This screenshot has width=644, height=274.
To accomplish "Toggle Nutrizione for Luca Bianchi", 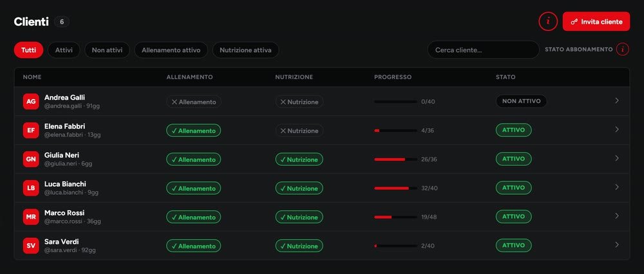I will (299, 188).
